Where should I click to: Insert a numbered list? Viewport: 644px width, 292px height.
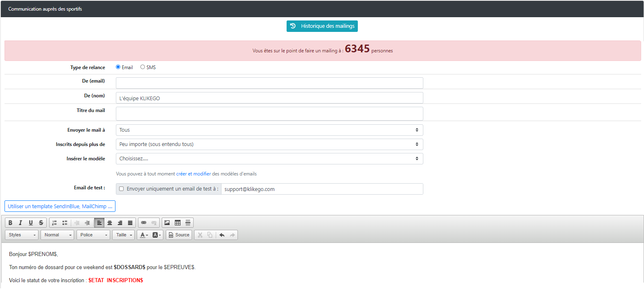tap(54, 223)
